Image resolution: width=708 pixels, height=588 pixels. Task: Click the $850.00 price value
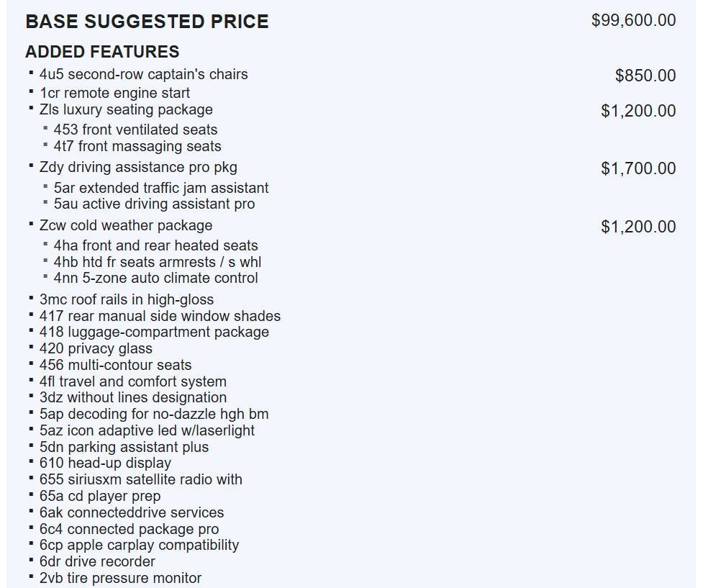(x=645, y=76)
